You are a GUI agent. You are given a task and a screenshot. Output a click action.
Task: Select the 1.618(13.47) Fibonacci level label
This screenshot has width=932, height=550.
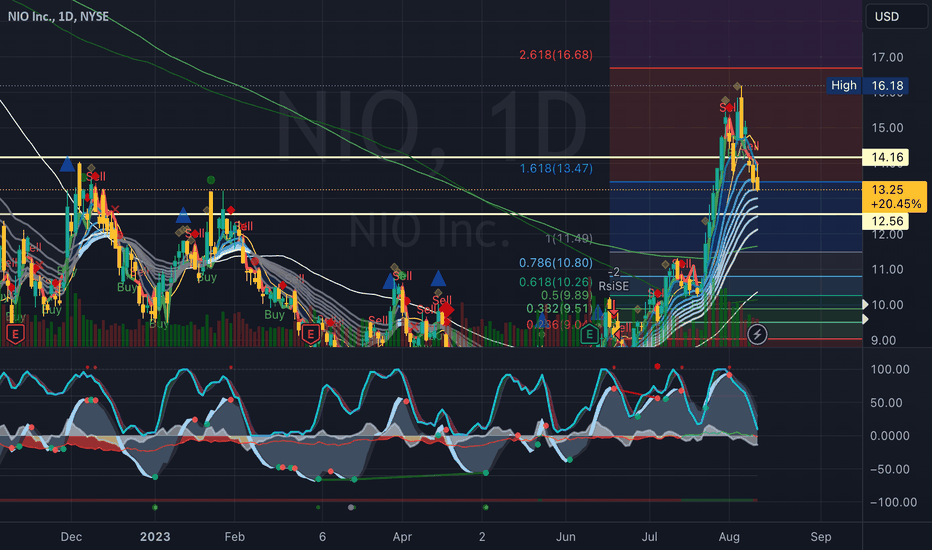coord(556,168)
